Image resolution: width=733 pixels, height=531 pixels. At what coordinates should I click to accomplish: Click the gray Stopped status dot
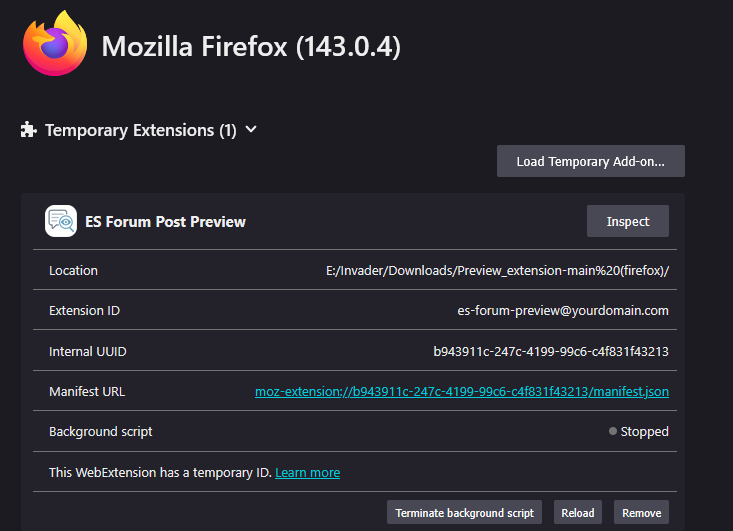click(613, 432)
